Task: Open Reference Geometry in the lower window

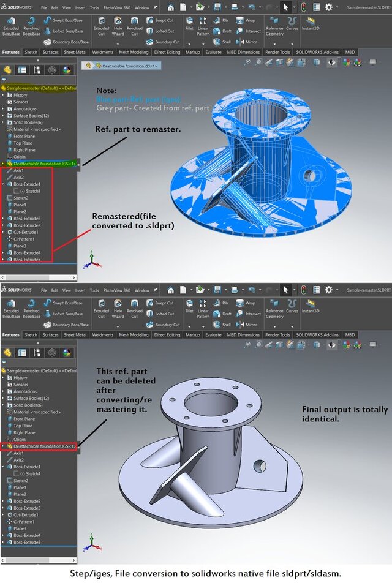Action: click(x=274, y=309)
